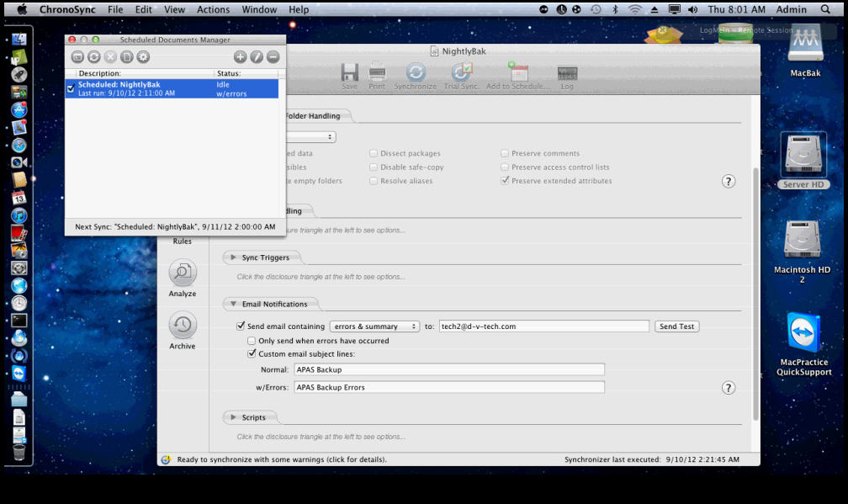This screenshot has width=848, height=504.
Task: Click the pencil edit icon in Scheduled Documents Manager
Action: (x=257, y=56)
